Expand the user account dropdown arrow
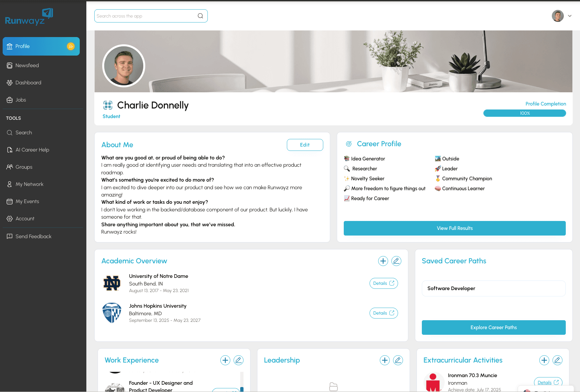This screenshot has height=392, width=580. click(570, 16)
